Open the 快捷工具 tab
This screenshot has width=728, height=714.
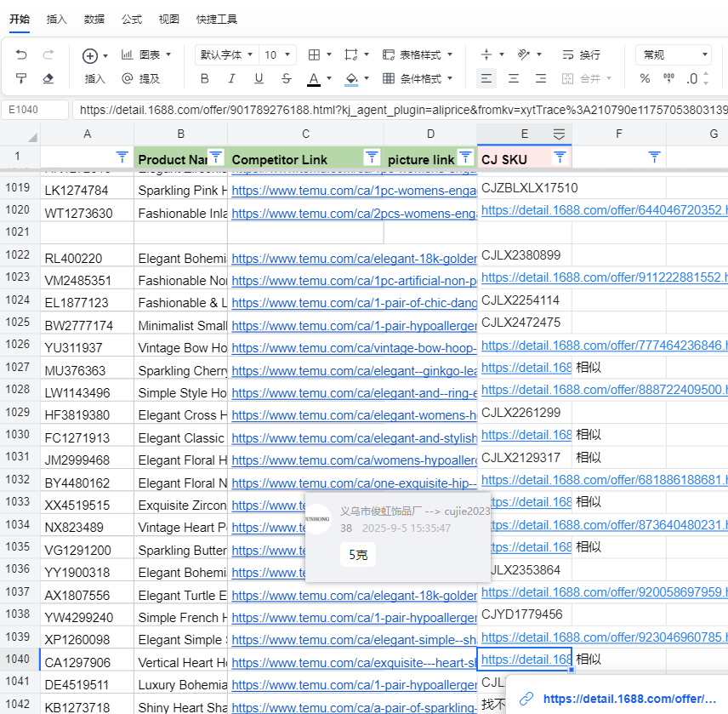pos(216,19)
